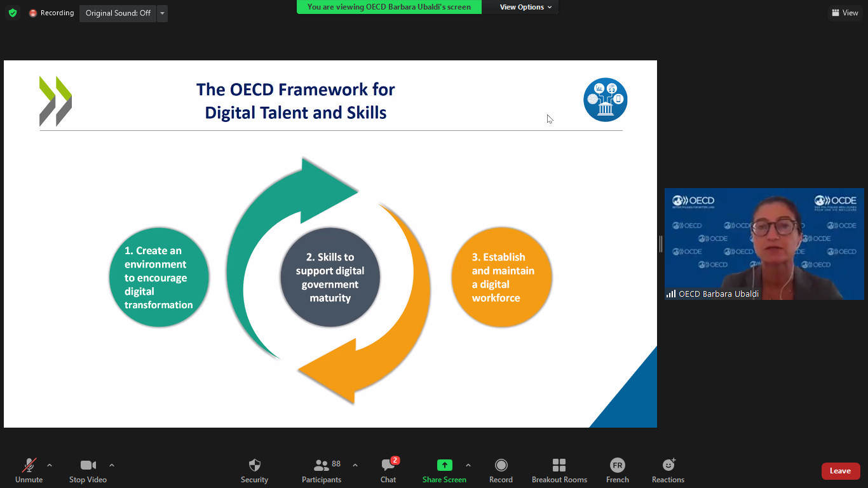Open the Security options

pyautogui.click(x=255, y=471)
